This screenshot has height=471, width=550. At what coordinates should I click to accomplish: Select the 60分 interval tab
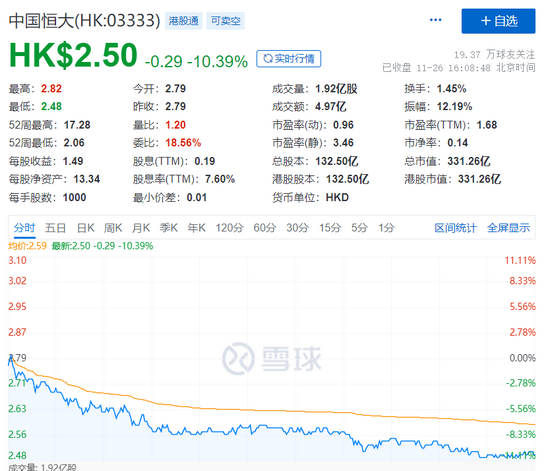(x=265, y=228)
